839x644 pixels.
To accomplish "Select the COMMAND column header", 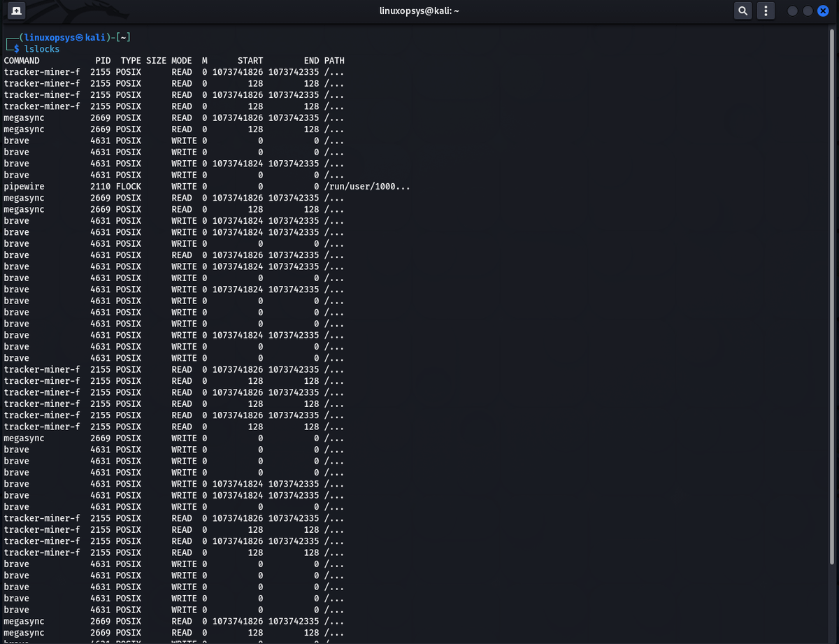I will 22,61.
